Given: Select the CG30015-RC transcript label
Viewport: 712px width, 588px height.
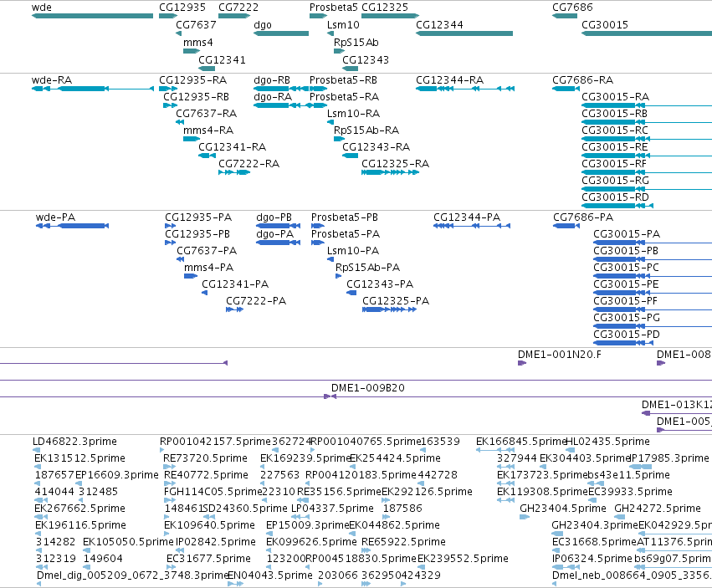Looking at the screenshot, I should pos(615,130).
